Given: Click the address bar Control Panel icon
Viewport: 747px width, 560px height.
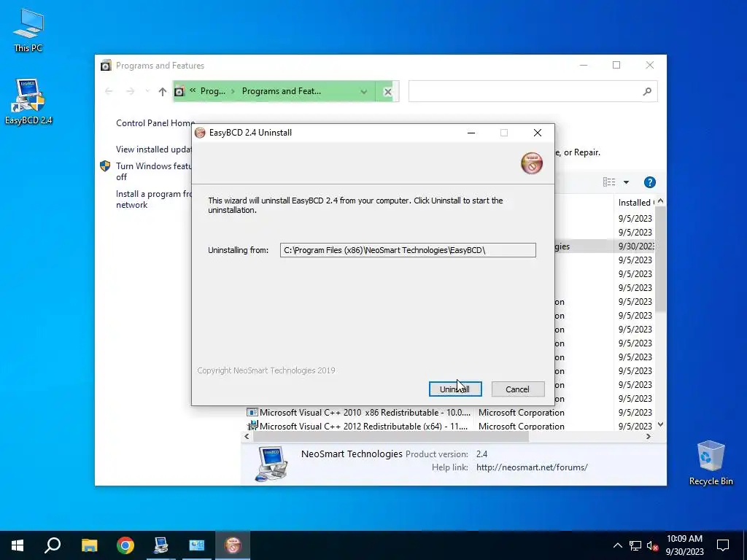Looking at the screenshot, I should click(179, 91).
